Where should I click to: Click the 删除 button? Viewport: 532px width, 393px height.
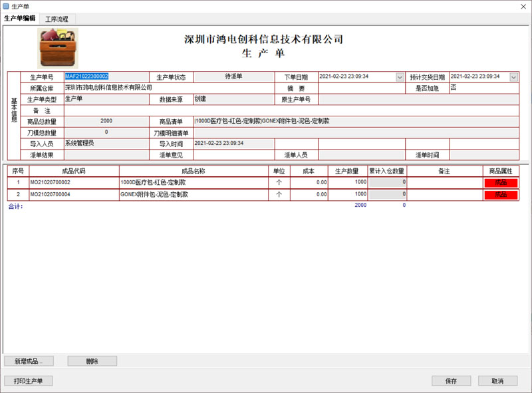(91, 360)
